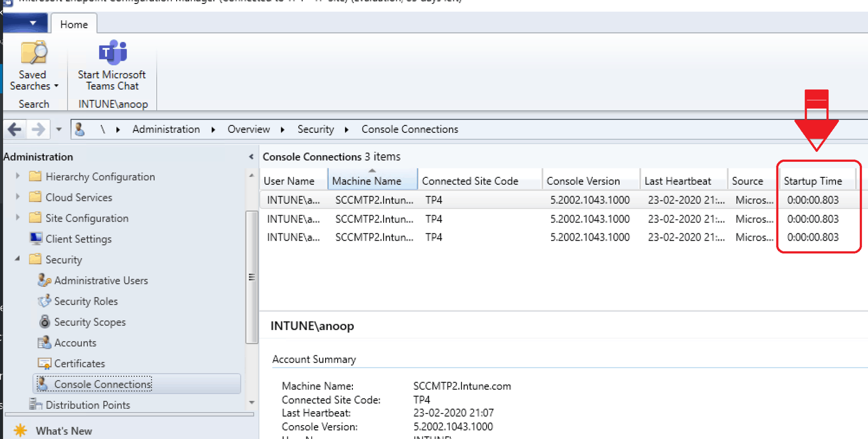Click SCCMTP2.Intune.com Machine Name value
The height and width of the screenshot is (439, 868).
(x=462, y=386)
